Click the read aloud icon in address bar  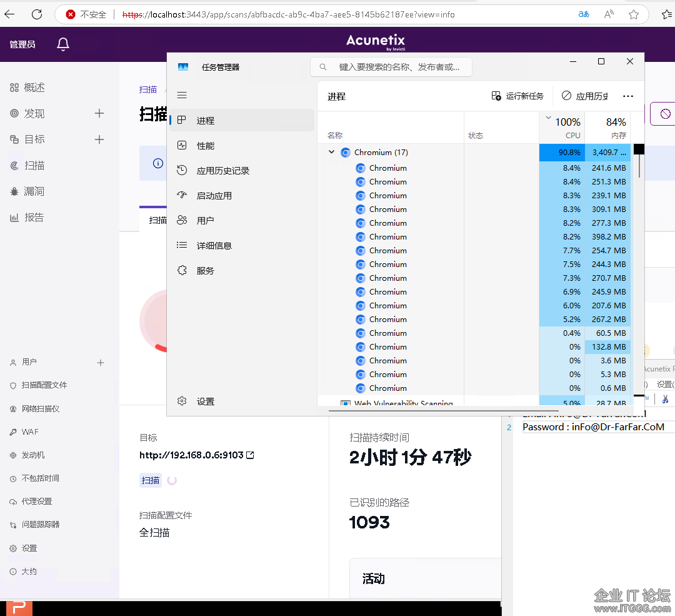coord(609,14)
